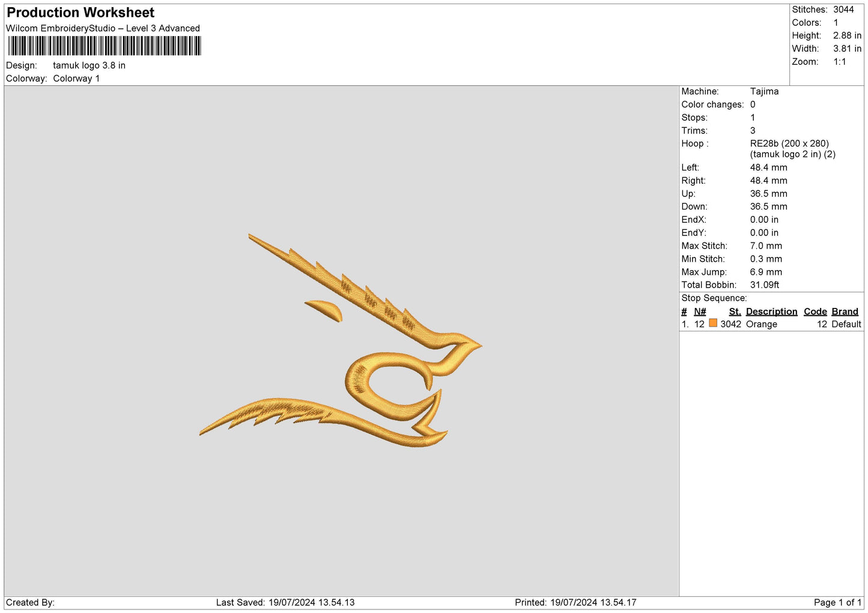Click the orange thread color swatch
This screenshot has width=868, height=613.
point(713,323)
